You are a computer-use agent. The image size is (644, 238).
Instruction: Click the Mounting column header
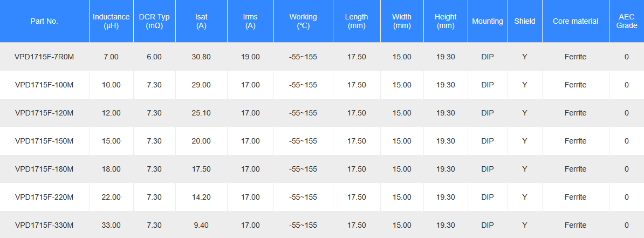488,21
